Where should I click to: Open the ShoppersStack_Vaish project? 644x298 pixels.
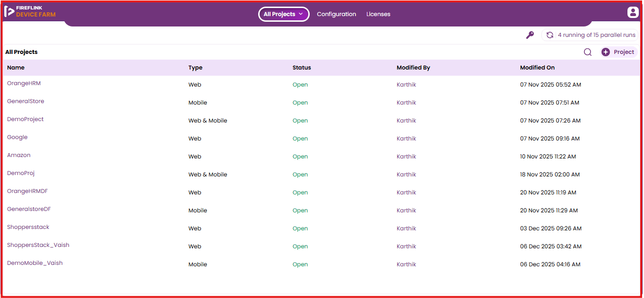[38, 245]
